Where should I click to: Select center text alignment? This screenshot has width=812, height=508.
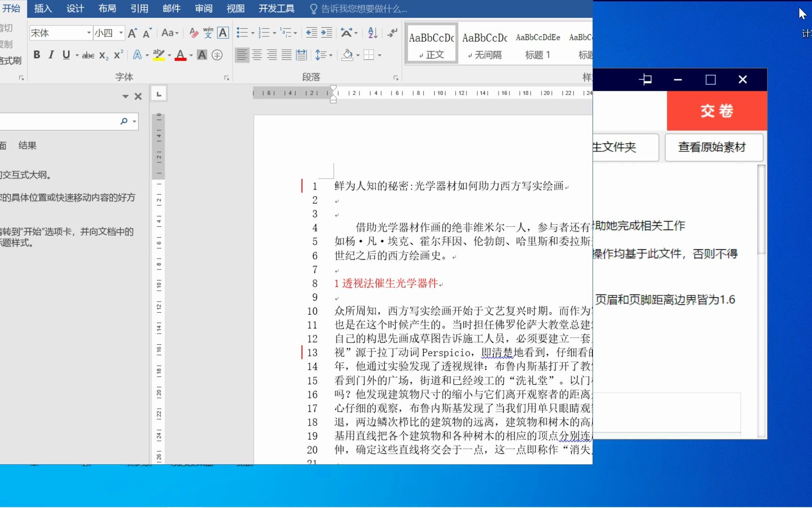pos(257,55)
